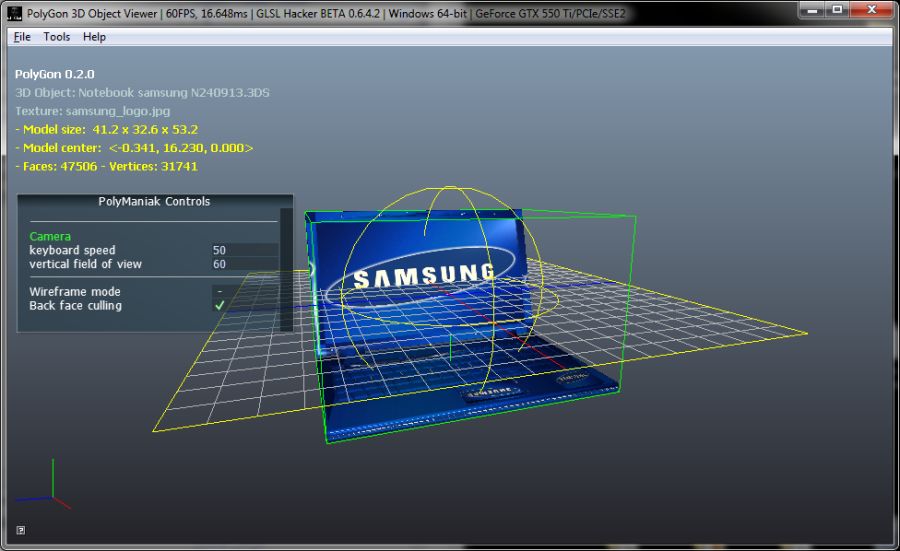
Task: Open the File menu
Action: tap(22, 37)
